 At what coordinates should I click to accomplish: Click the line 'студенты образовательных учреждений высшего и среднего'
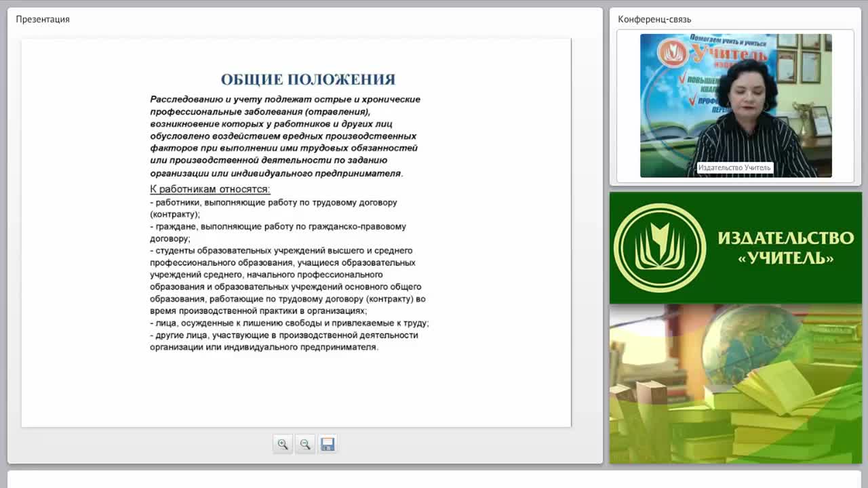[281, 251]
